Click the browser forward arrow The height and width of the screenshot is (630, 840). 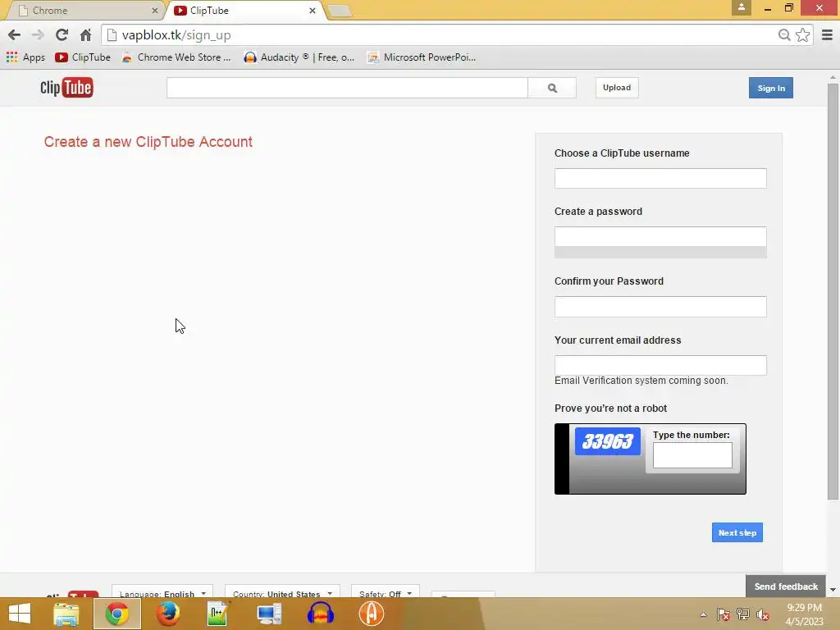38,35
